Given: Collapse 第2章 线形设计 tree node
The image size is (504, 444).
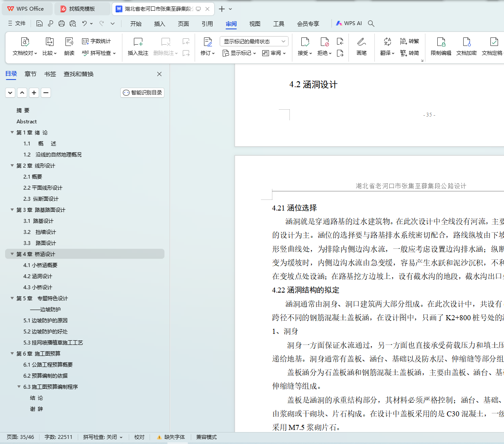Looking at the screenshot, I should 12,165.
